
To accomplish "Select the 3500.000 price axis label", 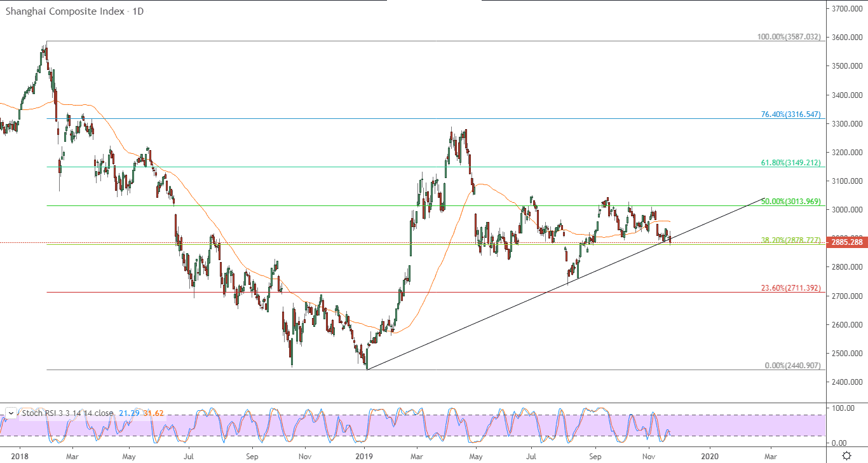I will coord(847,66).
